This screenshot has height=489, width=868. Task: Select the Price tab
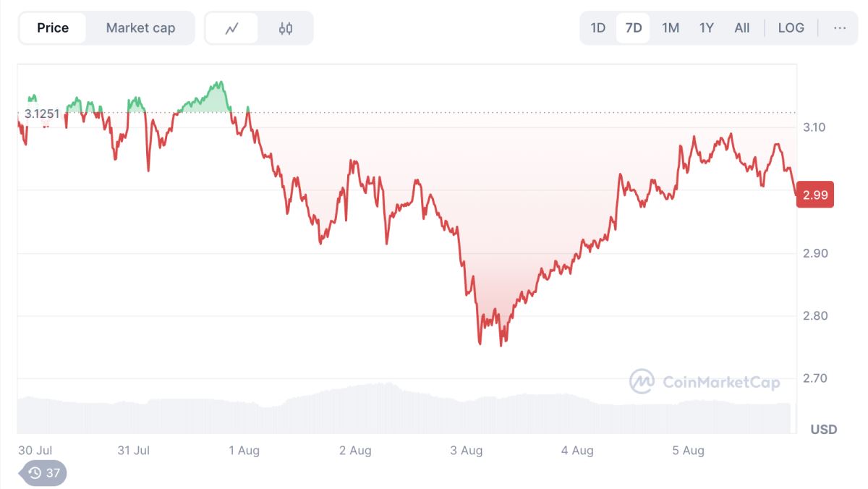click(x=53, y=28)
